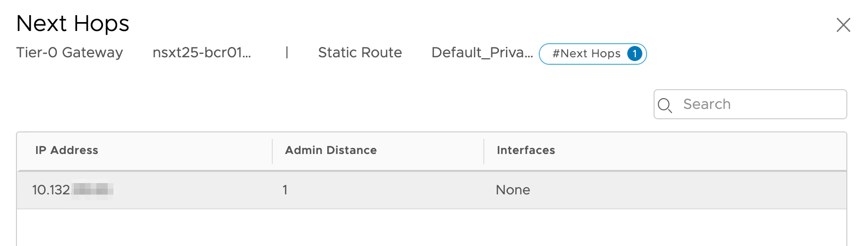Click the truncated Default_Priva route name
The height and width of the screenshot is (246, 868).
(482, 53)
